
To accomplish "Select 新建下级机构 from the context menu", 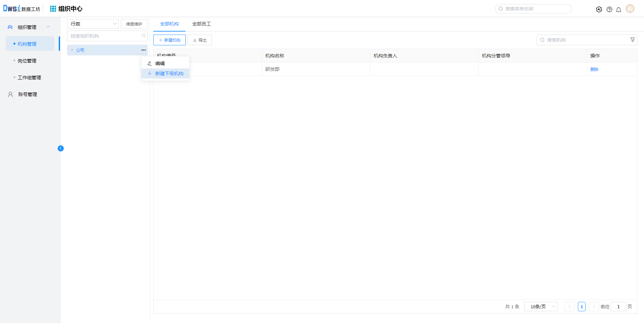I will 169,74.
